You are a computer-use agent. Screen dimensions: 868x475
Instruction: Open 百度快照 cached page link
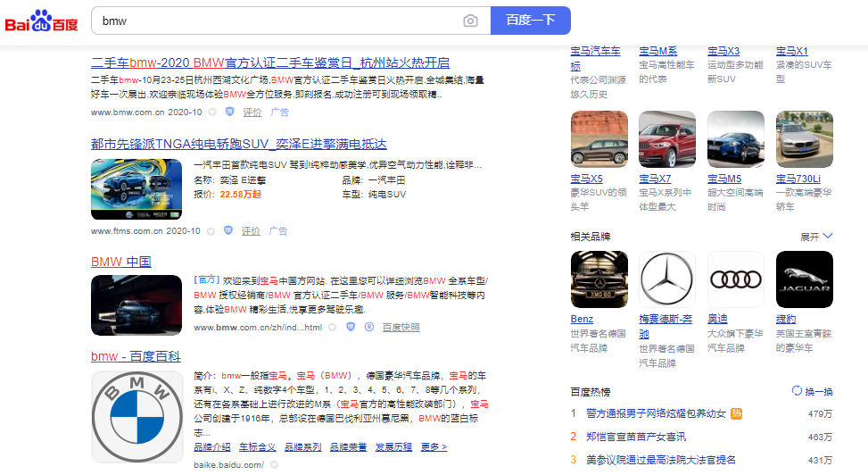click(x=401, y=328)
